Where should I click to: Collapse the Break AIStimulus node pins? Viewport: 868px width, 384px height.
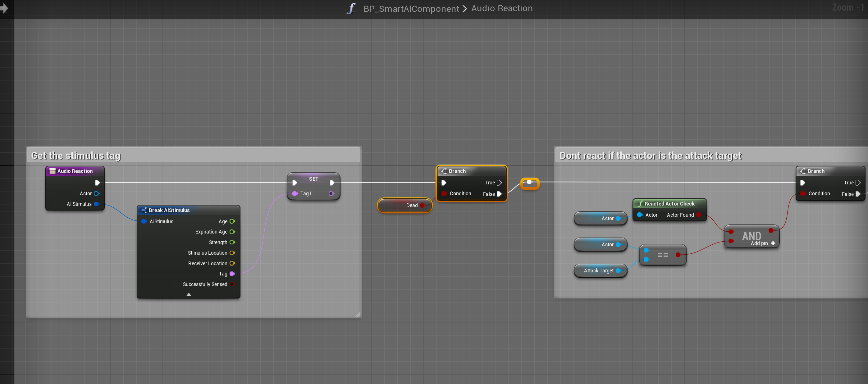189,294
